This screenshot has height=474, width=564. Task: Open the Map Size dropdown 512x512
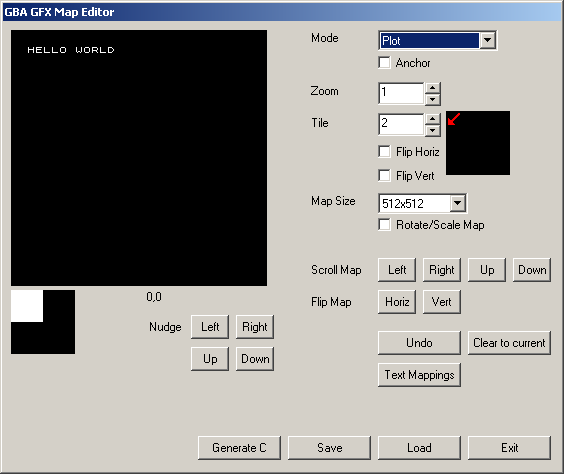coord(422,203)
